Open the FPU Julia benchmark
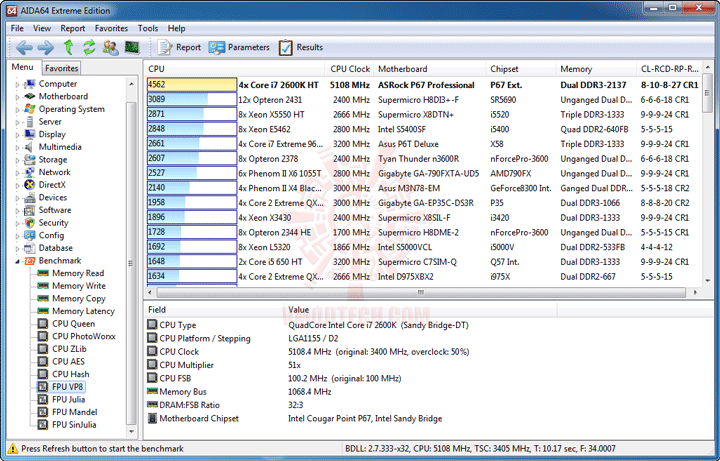Viewport: 720px width, 461px height. point(62,399)
